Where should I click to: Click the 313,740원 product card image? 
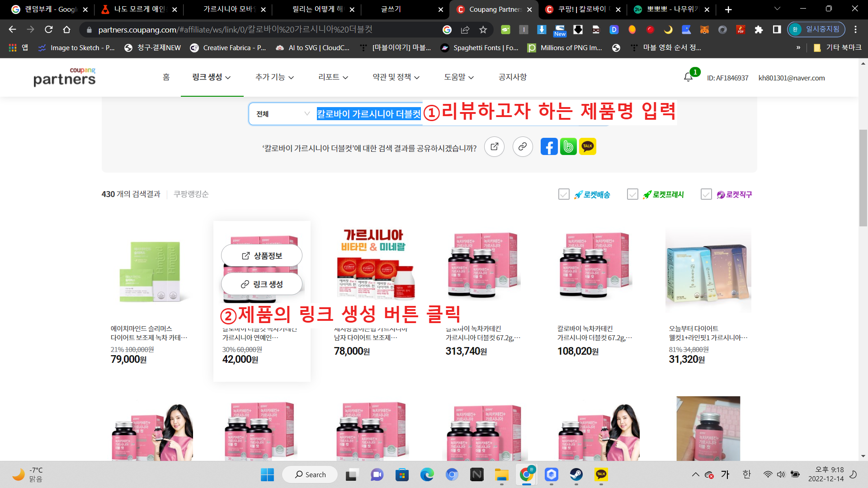coord(485,265)
